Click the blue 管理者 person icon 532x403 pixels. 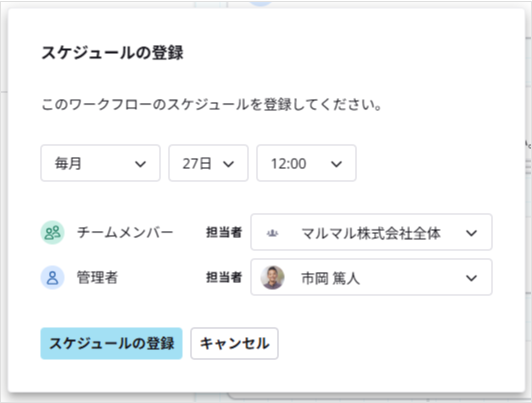(53, 277)
